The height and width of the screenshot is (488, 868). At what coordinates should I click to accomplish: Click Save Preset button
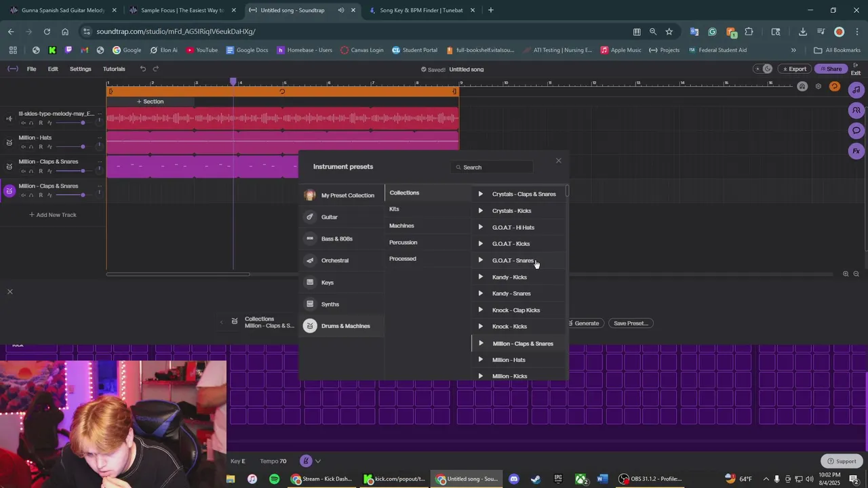click(631, 323)
